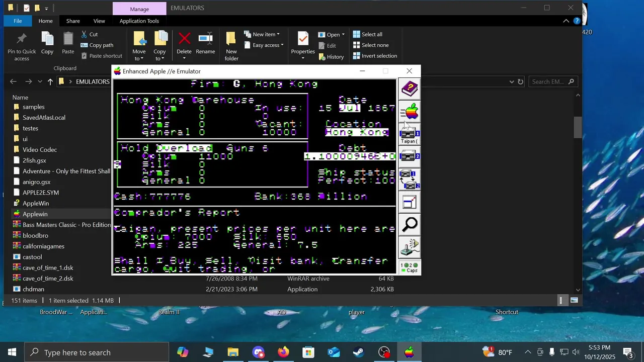This screenshot has width=644, height=362.
Task: Click the Cut scissors command
Action: (x=89, y=34)
